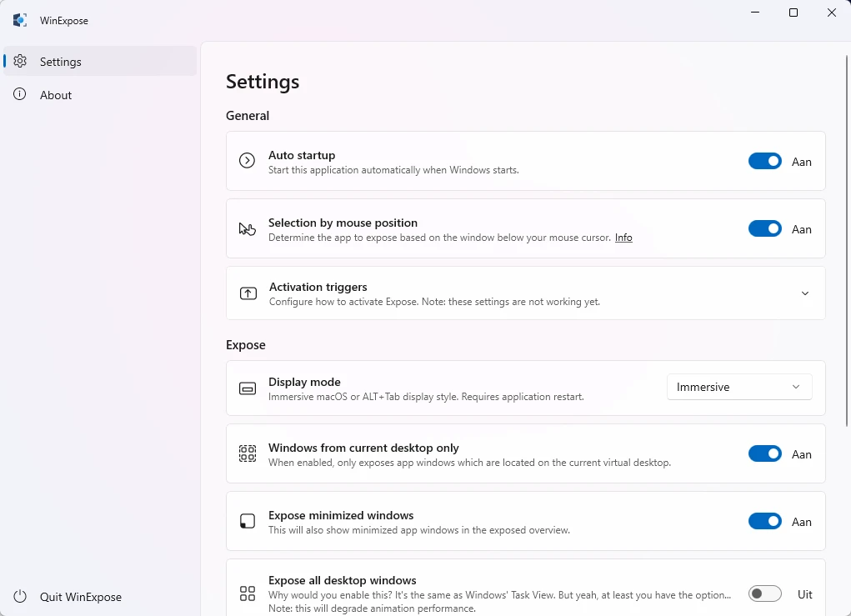This screenshot has width=851, height=616.
Task: Minimize the WinExpose window
Action: click(755, 13)
